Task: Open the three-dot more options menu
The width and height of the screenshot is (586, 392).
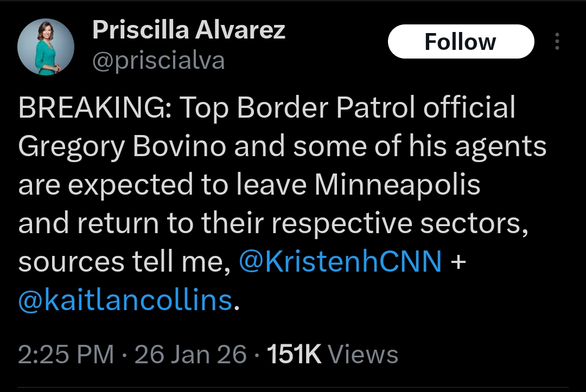Action: coord(557,42)
